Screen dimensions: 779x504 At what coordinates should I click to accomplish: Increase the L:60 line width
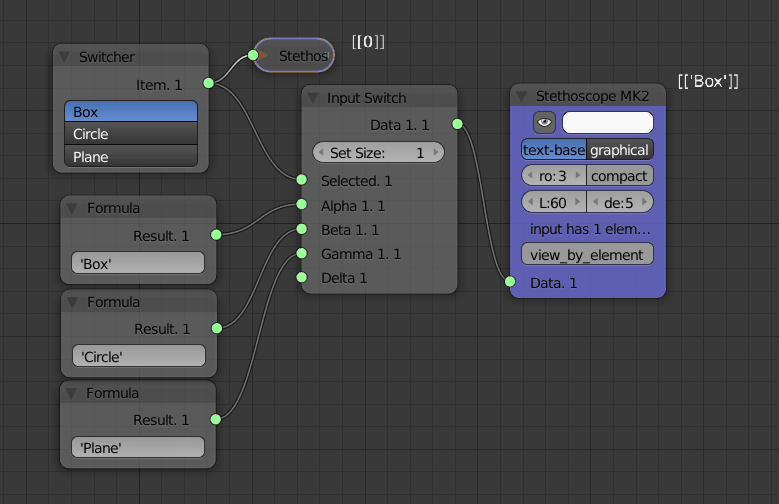(578, 202)
